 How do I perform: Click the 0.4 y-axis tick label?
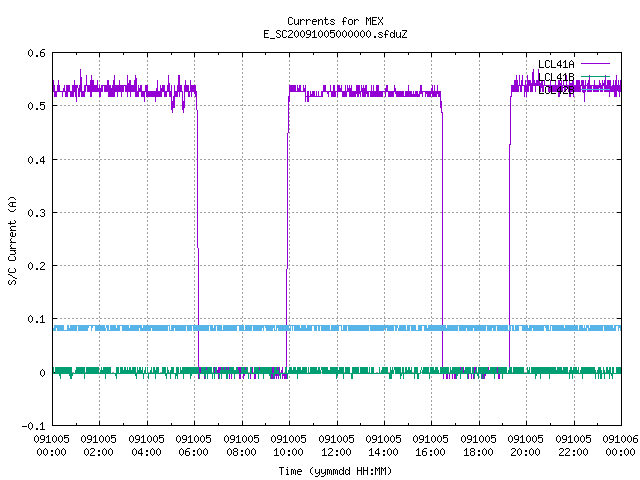point(36,160)
